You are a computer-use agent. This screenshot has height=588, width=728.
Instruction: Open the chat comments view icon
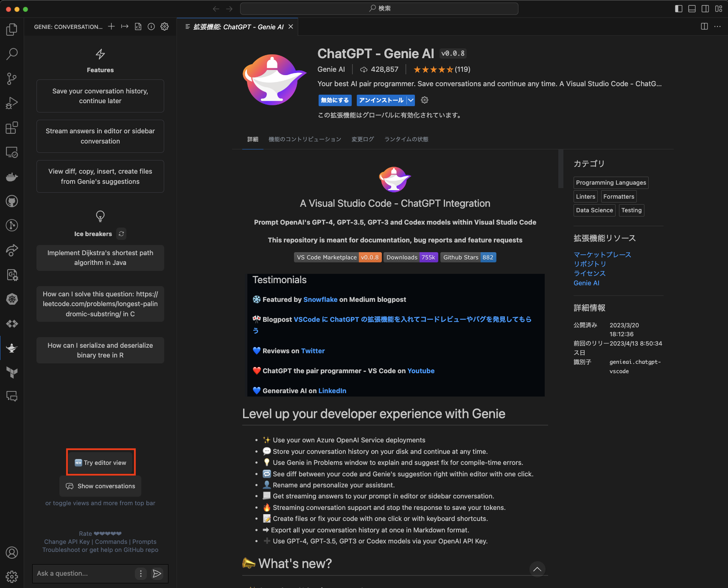(12, 397)
